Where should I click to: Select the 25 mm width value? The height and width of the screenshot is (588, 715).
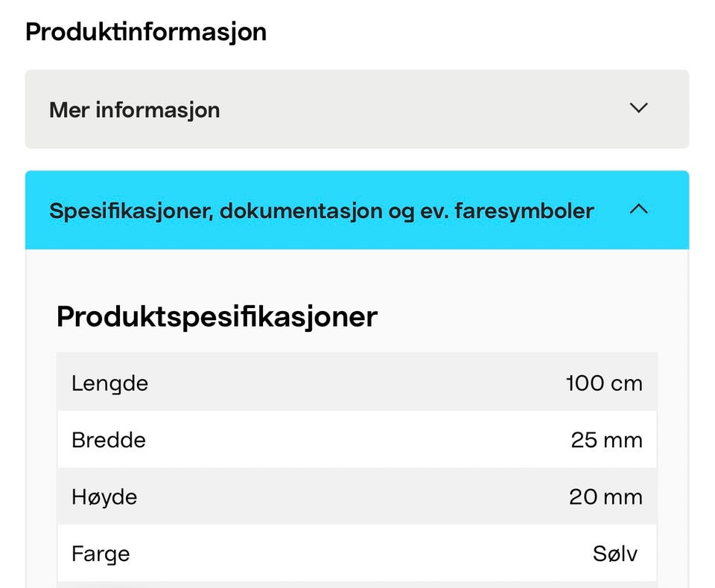(606, 440)
